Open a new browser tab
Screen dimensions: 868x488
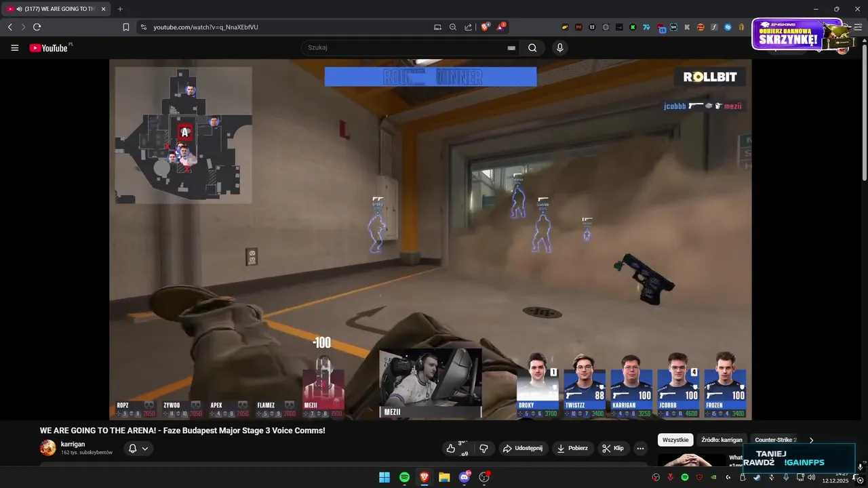pyautogui.click(x=120, y=9)
